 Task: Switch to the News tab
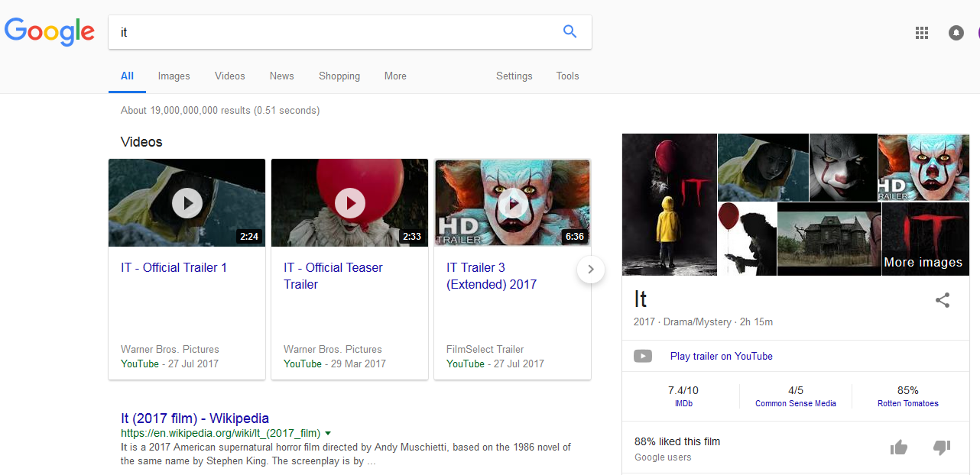(282, 76)
